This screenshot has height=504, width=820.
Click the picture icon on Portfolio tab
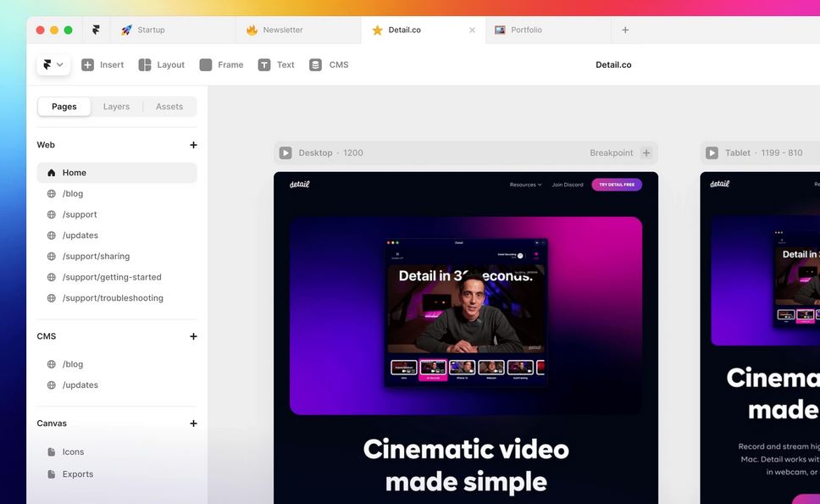tap(500, 30)
